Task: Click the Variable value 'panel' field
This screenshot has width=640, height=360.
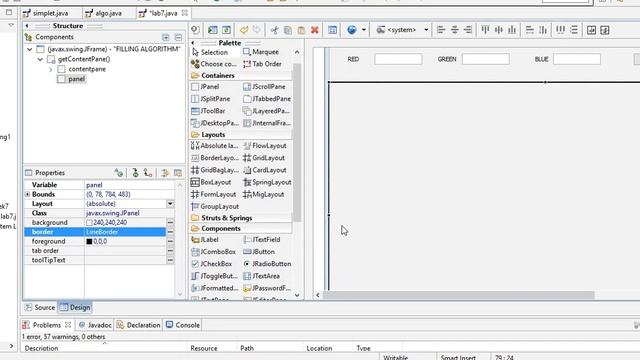Action: pos(129,185)
